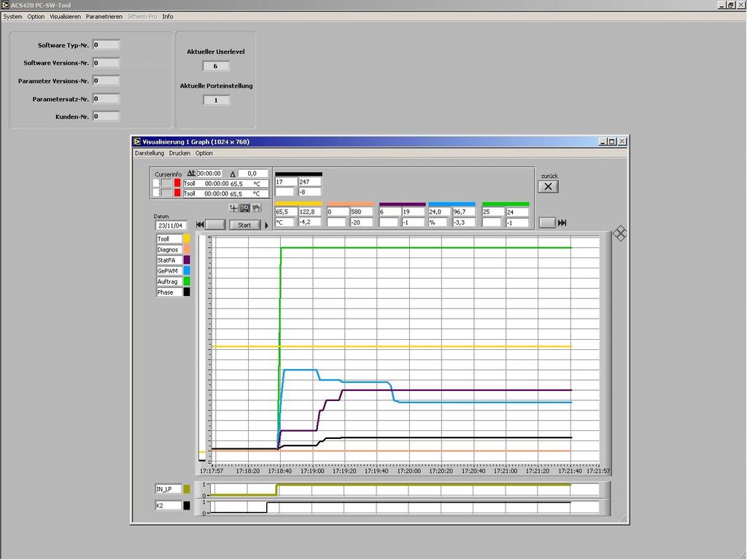The height and width of the screenshot is (560, 747).
Task: Click the Software Typ-Nr. field
Action: (x=106, y=44)
